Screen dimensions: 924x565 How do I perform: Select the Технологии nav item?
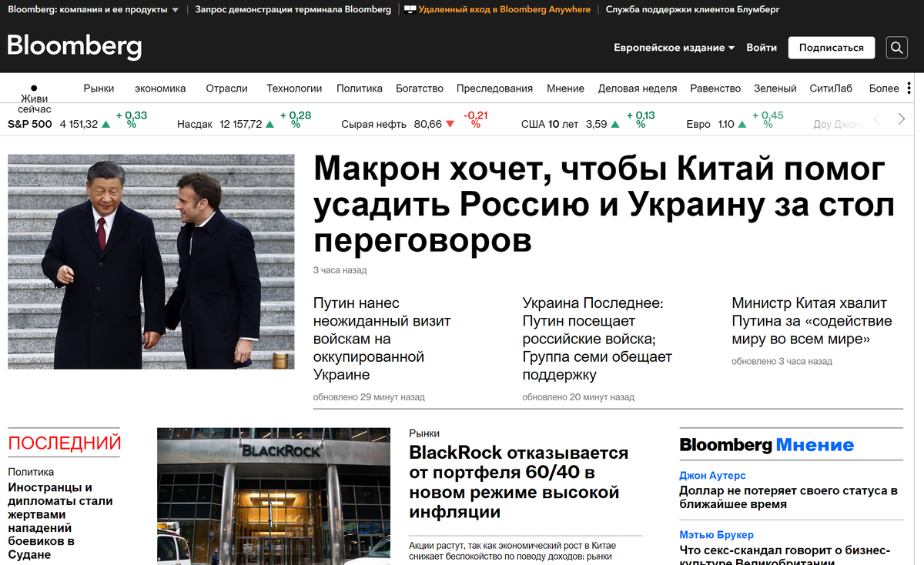tap(294, 89)
